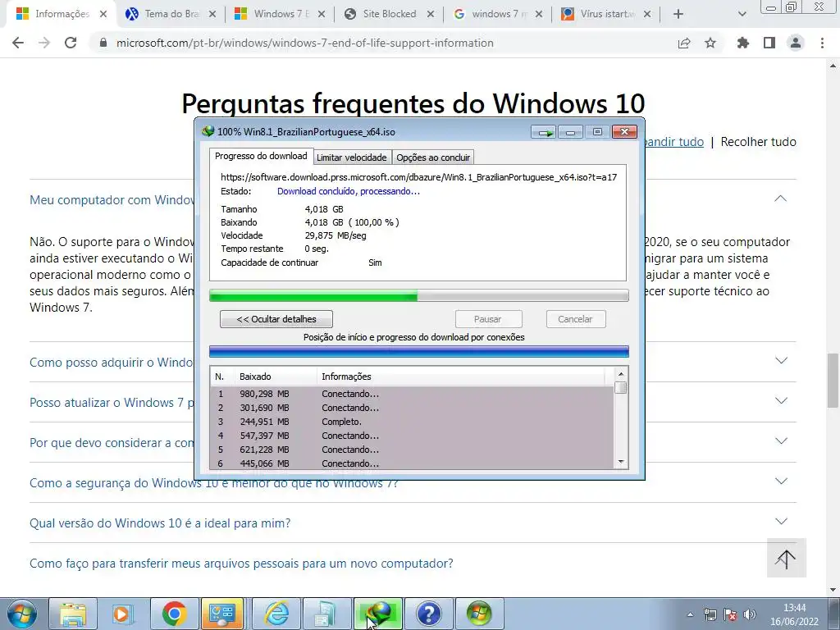Click the forward navigation arrow
Viewport: 840px width, 630px height.
[x=44, y=43]
